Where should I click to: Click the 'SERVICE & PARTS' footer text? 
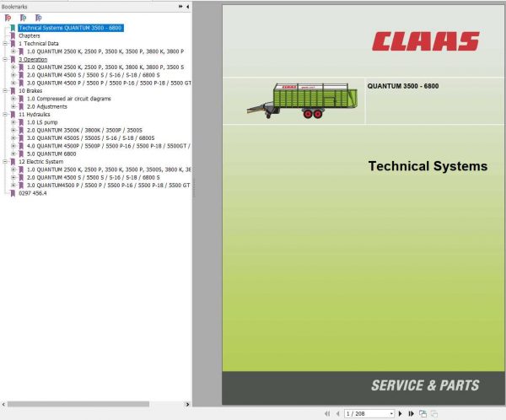[425, 385]
